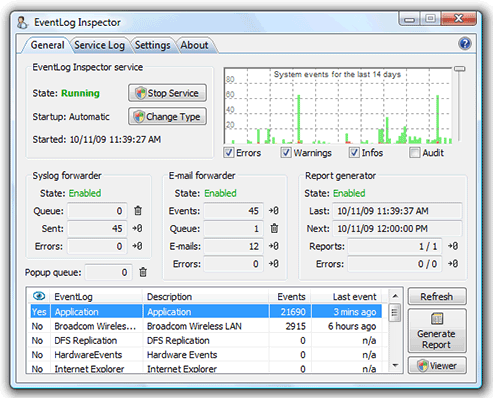Click the eye column header icon

39,296
